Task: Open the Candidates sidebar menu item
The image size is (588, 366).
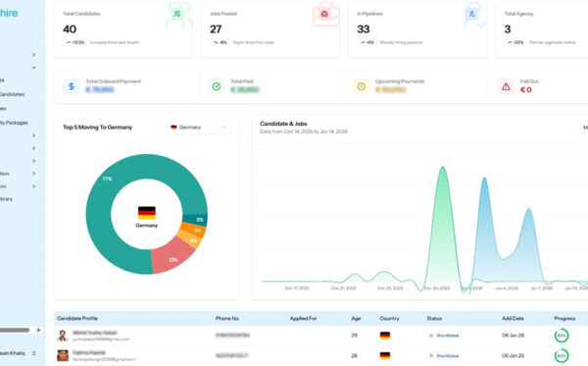Action: tap(12, 94)
